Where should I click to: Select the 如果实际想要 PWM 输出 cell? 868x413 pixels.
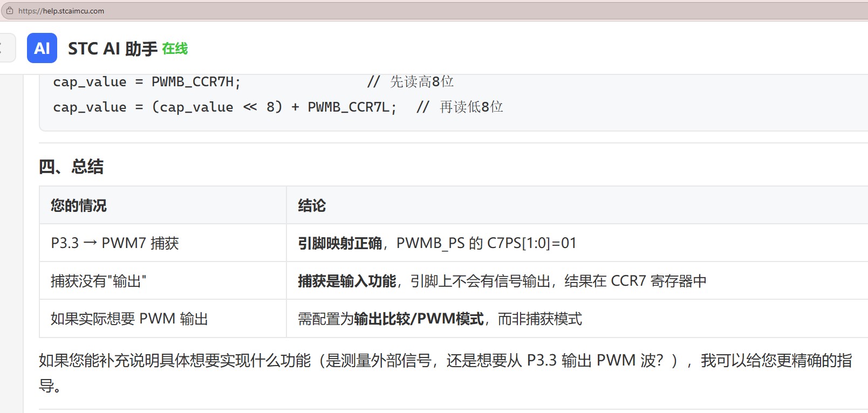point(162,319)
